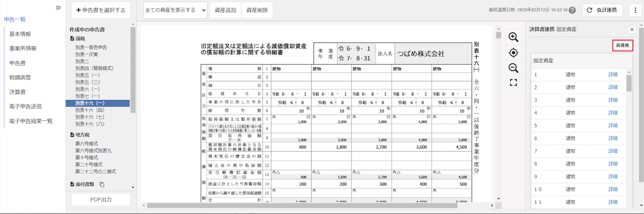The height and width of the screenshot is (214, 644).
Task: Toggle fullscreen view of the form
Action: coord(513,83)
